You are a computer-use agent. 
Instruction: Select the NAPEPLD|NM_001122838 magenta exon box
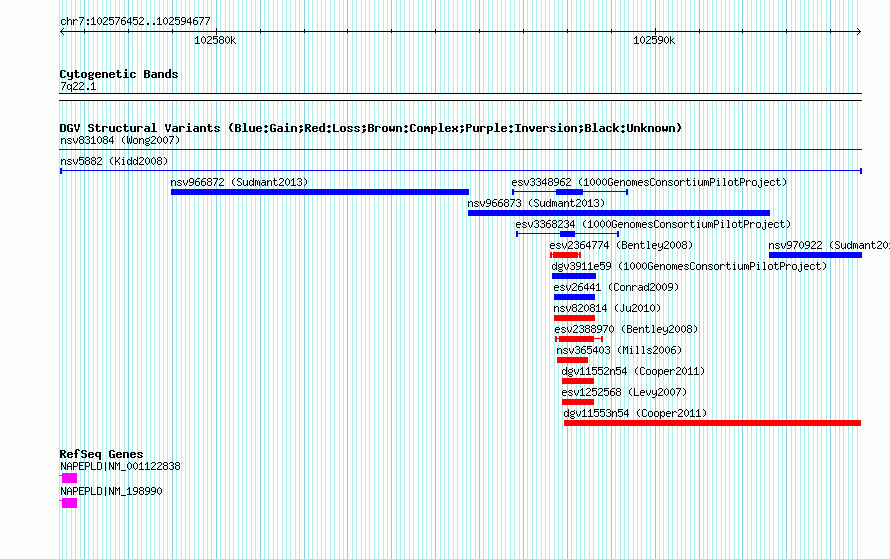(x=69, y=478)
